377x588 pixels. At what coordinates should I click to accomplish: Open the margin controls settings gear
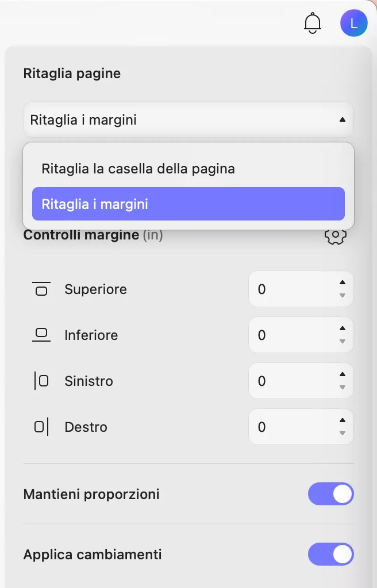click(x=335, y=235)
